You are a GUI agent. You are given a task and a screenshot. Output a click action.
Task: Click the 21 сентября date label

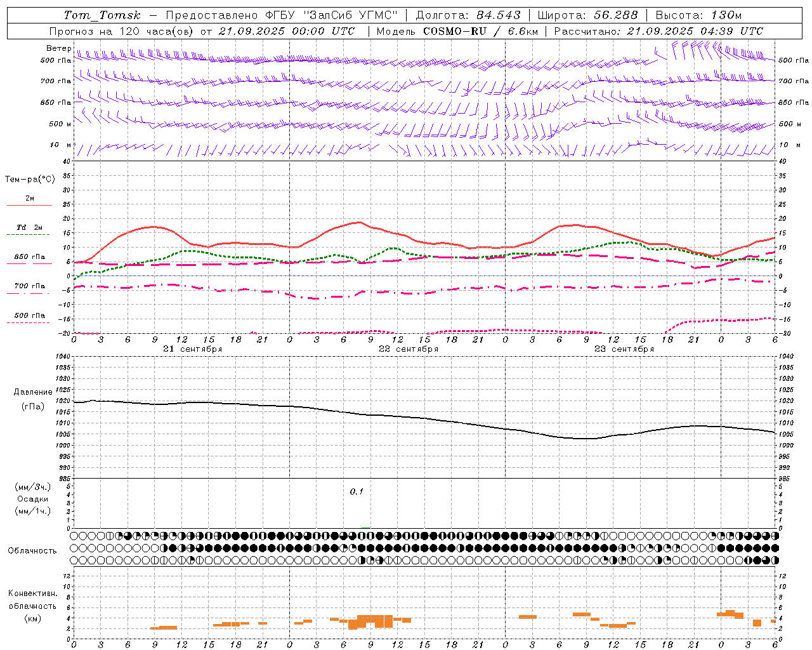click(193, 349)
